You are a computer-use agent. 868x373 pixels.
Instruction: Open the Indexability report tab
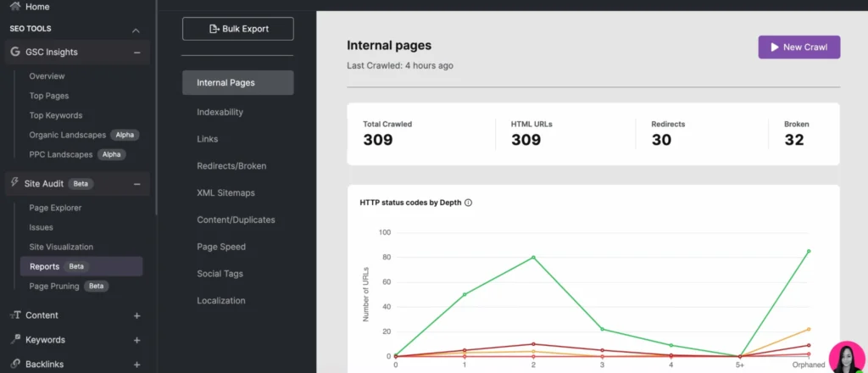tap(220, 112)
